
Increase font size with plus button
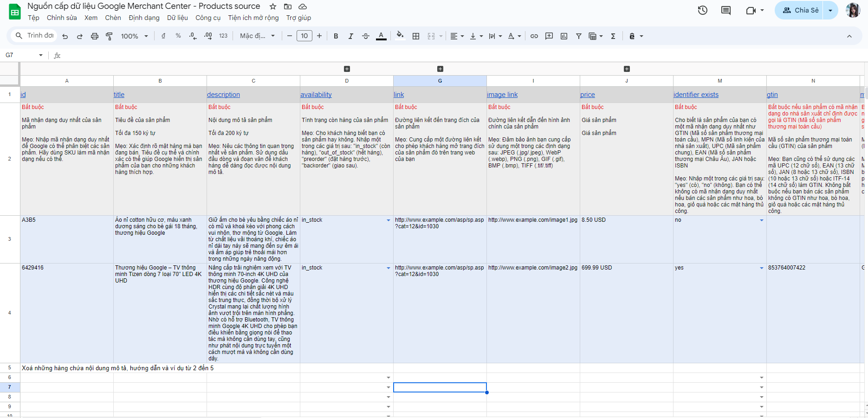pyautogui.click(x=319, y=36)
